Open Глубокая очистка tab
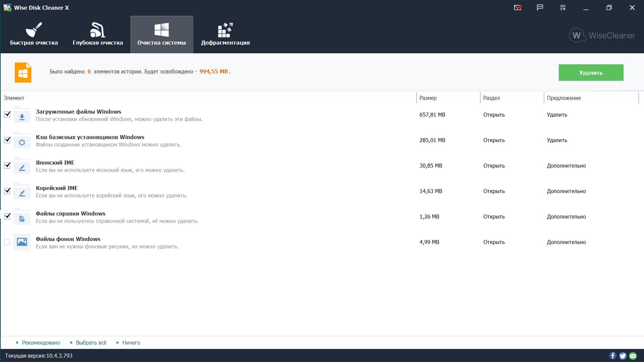 [98, 35]
